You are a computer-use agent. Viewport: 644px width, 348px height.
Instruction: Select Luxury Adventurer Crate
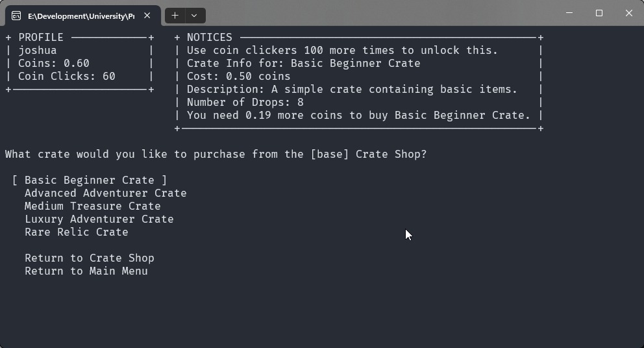click(x=99, y=219)
